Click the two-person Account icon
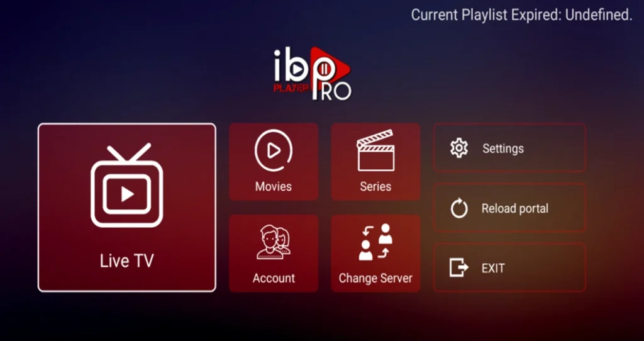This screenshot has height=341, width=644. coord(273,243)
